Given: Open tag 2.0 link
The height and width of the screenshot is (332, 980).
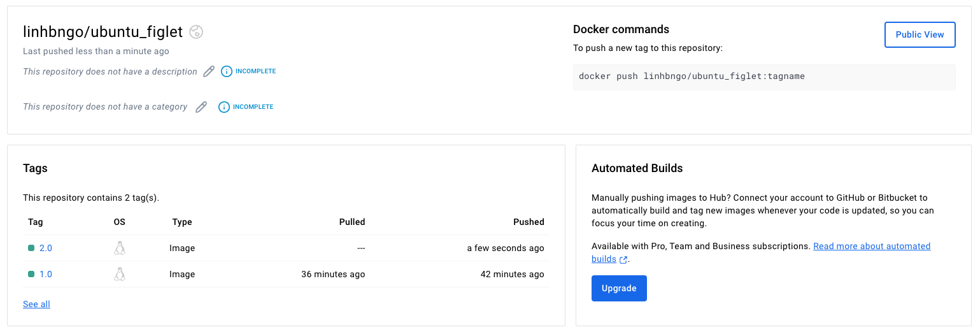Looking at the screenshot, I should tap(46, 248).
